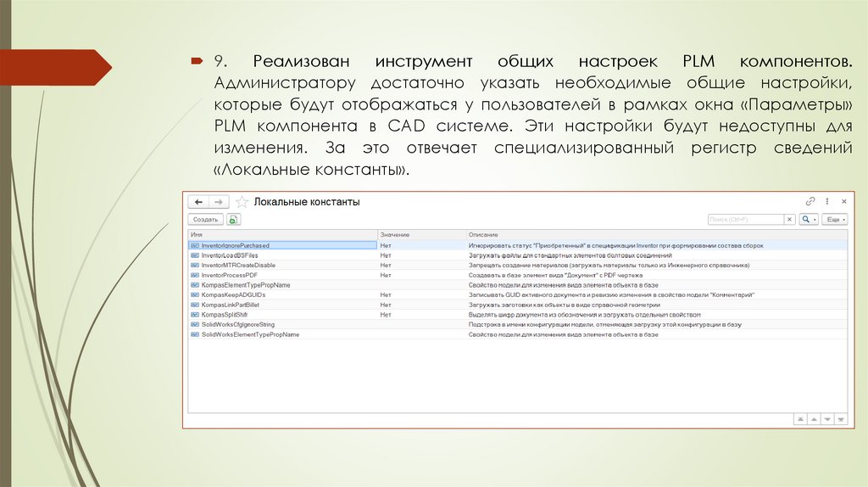868x487 pixels.
Task: Move up one row in the list
Action: pos(813,419)
